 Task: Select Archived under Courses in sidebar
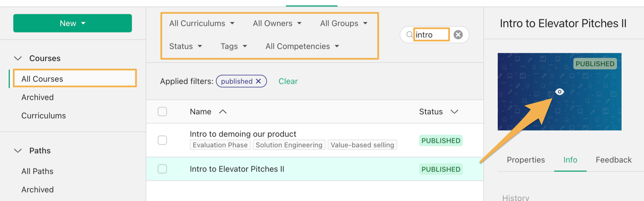pos(37,97)
